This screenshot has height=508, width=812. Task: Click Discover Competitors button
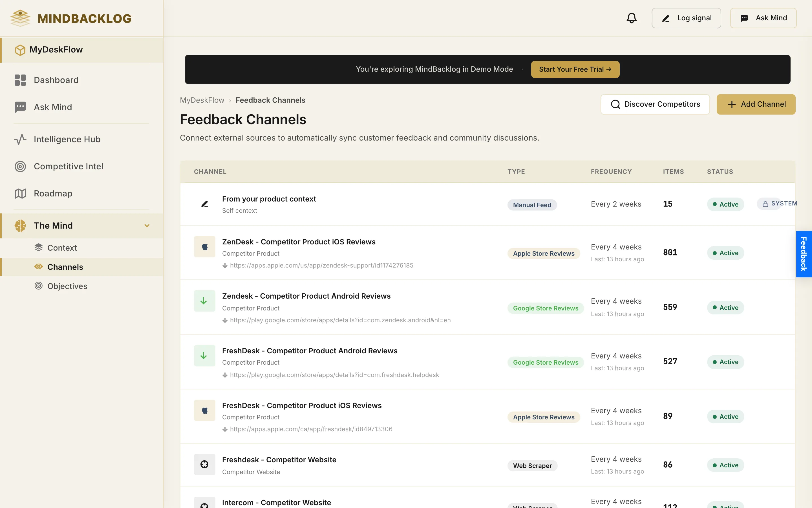pyautogui.click(x=655, y=104)
